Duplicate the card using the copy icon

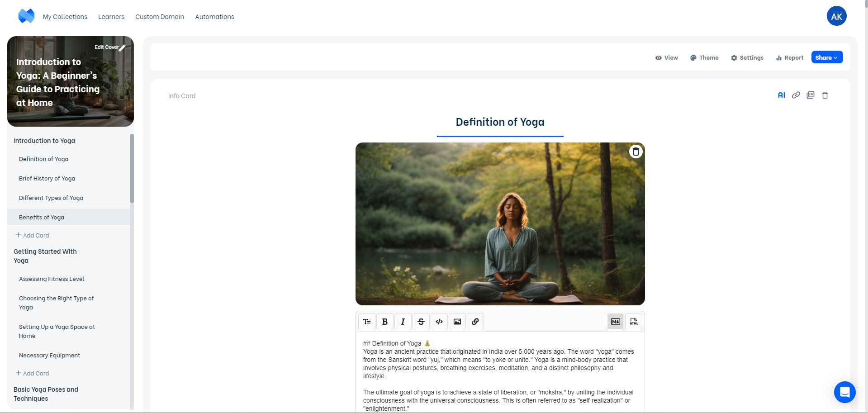(811, 95)
